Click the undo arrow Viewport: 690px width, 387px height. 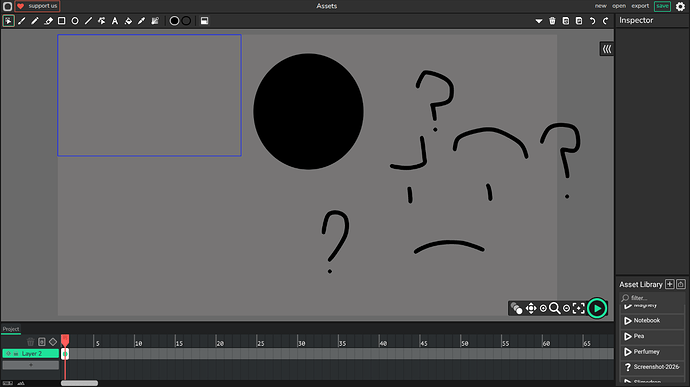point(592,21)
